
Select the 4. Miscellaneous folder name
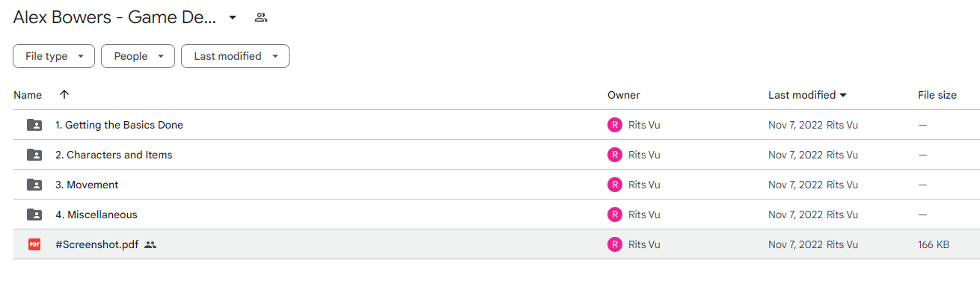97,215
